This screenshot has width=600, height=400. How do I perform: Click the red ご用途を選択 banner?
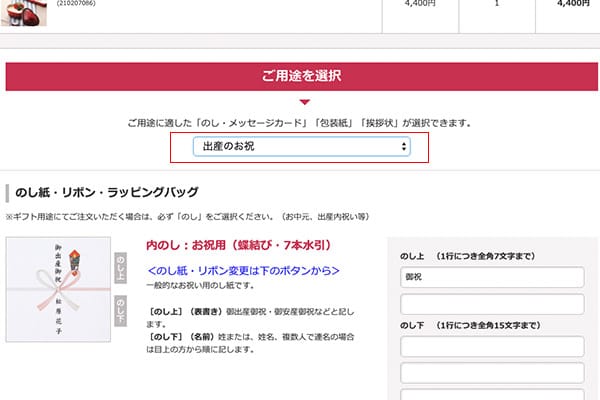coord(301,77)
